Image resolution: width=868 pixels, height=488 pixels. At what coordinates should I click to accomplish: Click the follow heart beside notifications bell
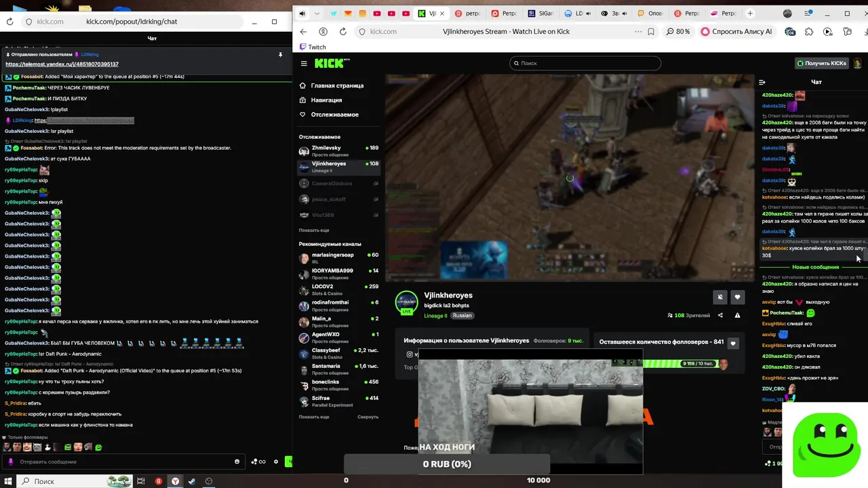point(737,297)
